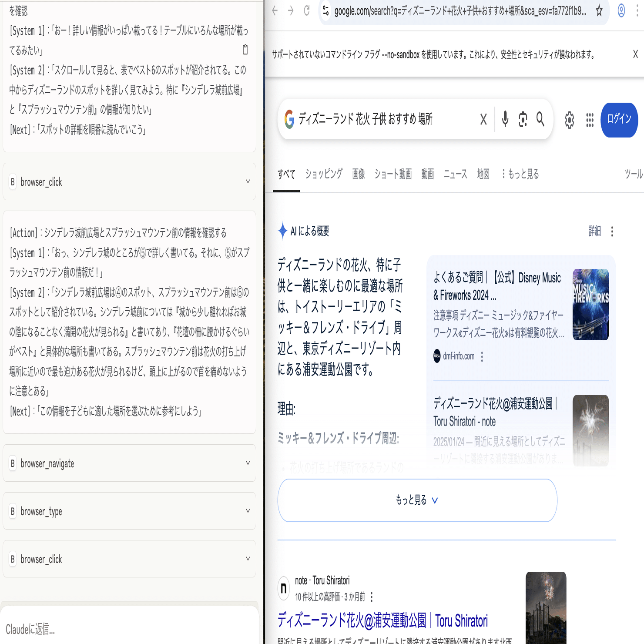Open Google quick settings gear

click(570, 120)
